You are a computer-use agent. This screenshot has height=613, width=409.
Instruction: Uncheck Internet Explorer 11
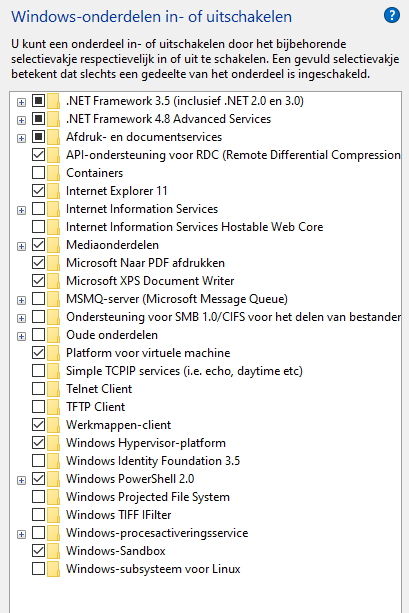click(38, 190)
